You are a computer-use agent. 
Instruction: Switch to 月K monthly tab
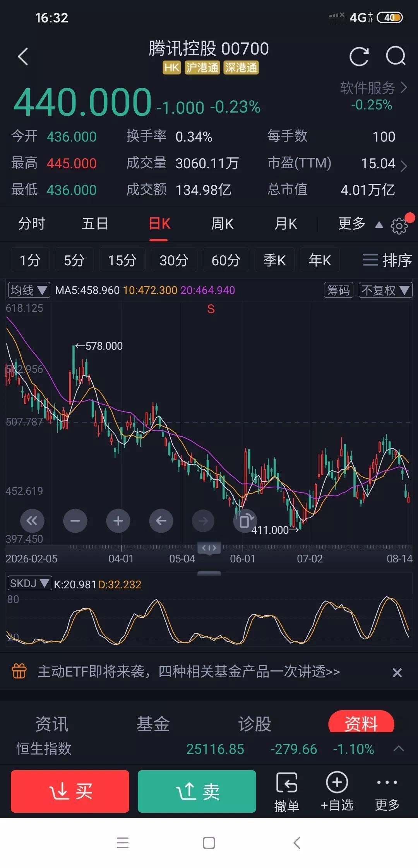point(286,224)
